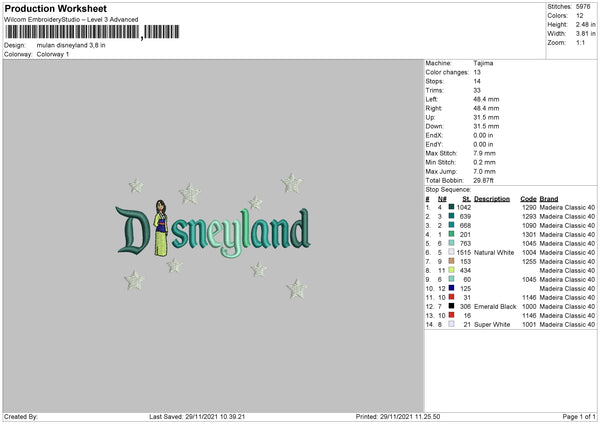Screen dimensions: 600x424
Task: Select the Height value 2.48 in
Action: [585, 24]
